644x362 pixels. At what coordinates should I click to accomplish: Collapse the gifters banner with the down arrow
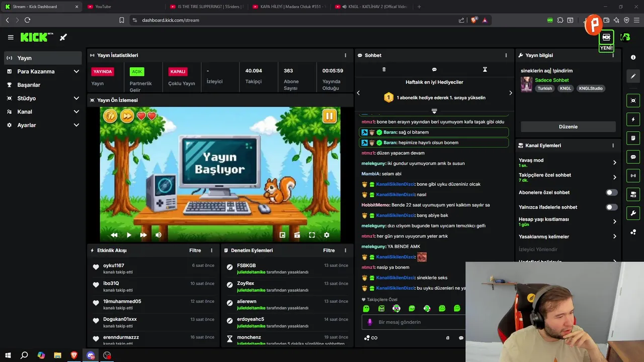pyautogui.click(x=434, y=111)
